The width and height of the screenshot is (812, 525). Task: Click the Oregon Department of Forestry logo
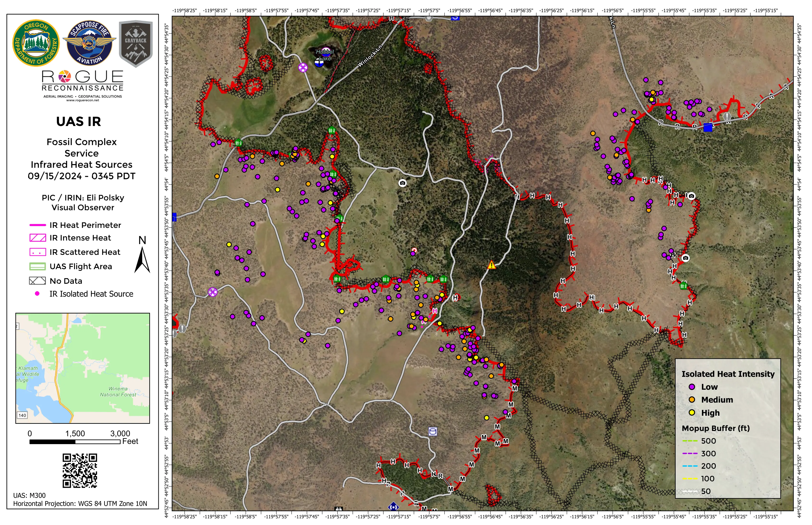(36, 43)
